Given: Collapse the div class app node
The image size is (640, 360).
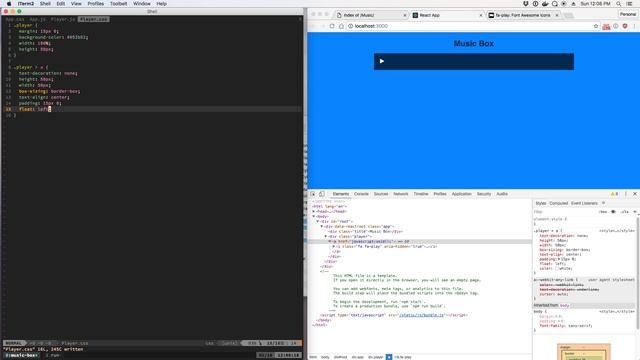Looking at the screenshot, I should pyautogui.click(x=322, y=226).
